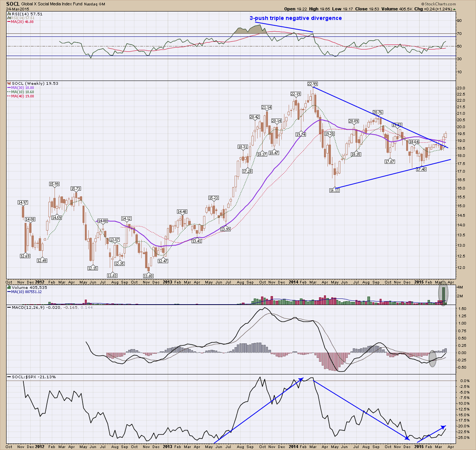Click the MACD(12,26,9) panel title
This screenshot has width=476, height=450.
click(50, 307)
